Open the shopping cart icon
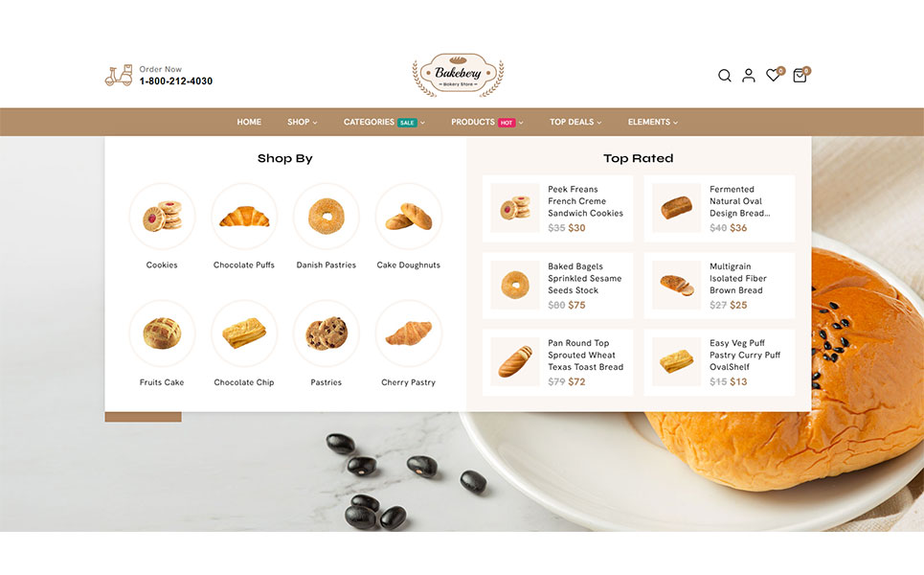The image size is (924, 575). tap(800, 76)
